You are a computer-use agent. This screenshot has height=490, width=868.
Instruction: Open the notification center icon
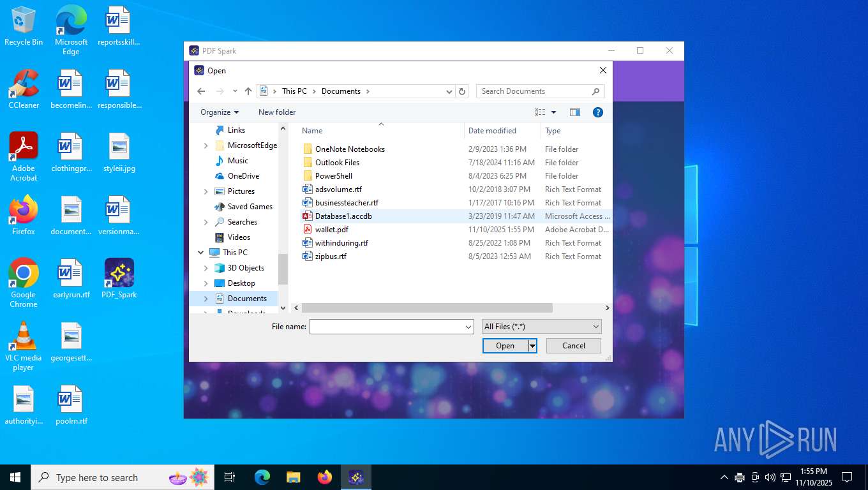point(847,477)
